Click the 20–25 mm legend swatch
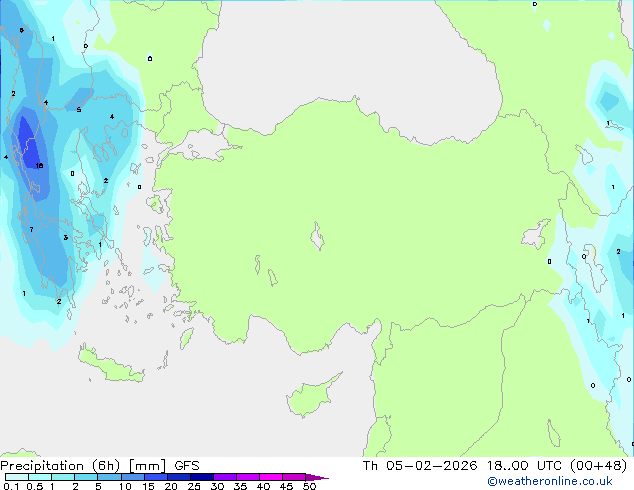Screen dimensions: 634x490 (x=179, y=477)
